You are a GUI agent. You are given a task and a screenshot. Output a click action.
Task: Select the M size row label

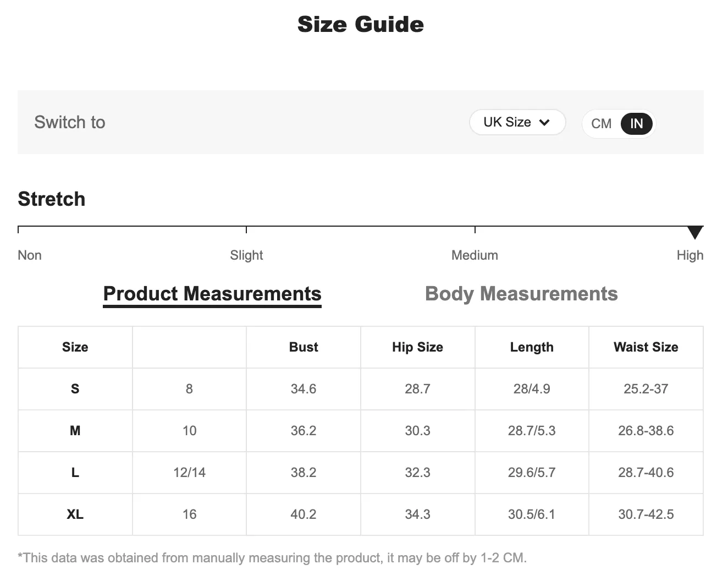click(75, 431)
